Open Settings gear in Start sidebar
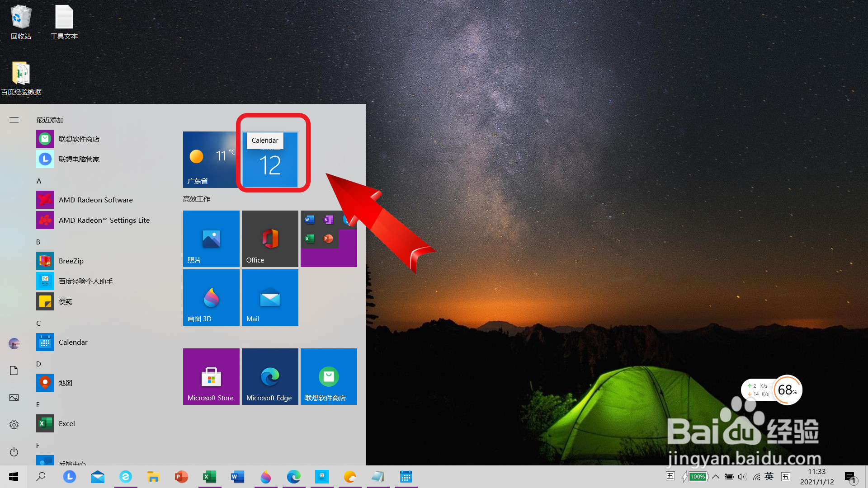This screenshot has width=868, height=488. coord(14,425)
